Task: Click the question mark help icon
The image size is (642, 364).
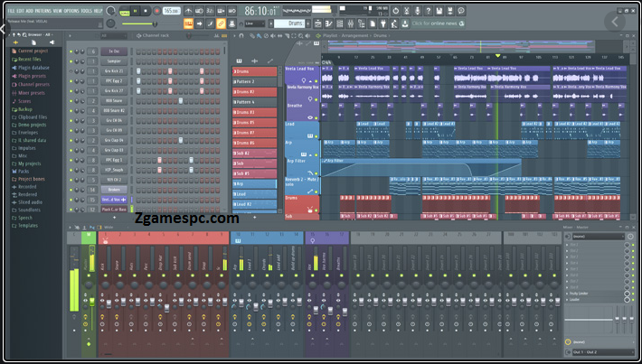Action: point(429,11)
